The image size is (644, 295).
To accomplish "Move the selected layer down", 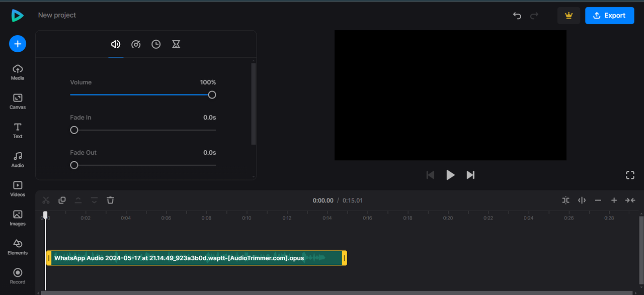I will pyautogui.click(x=94, y=200).
